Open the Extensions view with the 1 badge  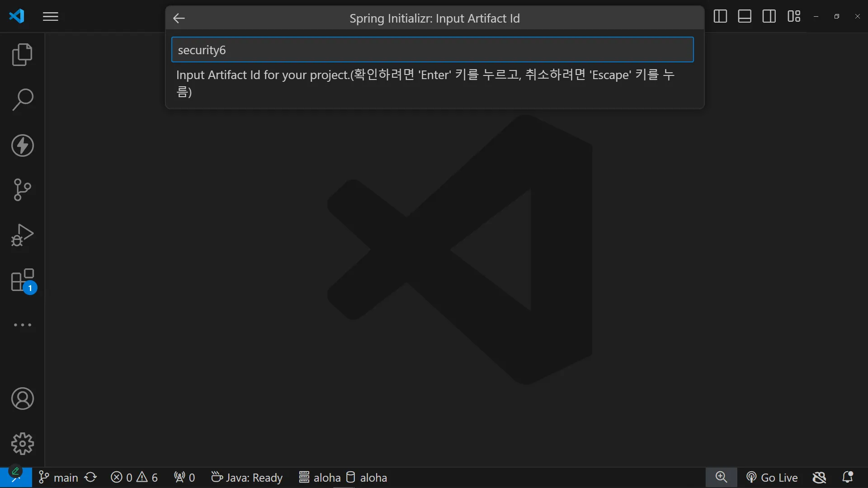[22, 281]
